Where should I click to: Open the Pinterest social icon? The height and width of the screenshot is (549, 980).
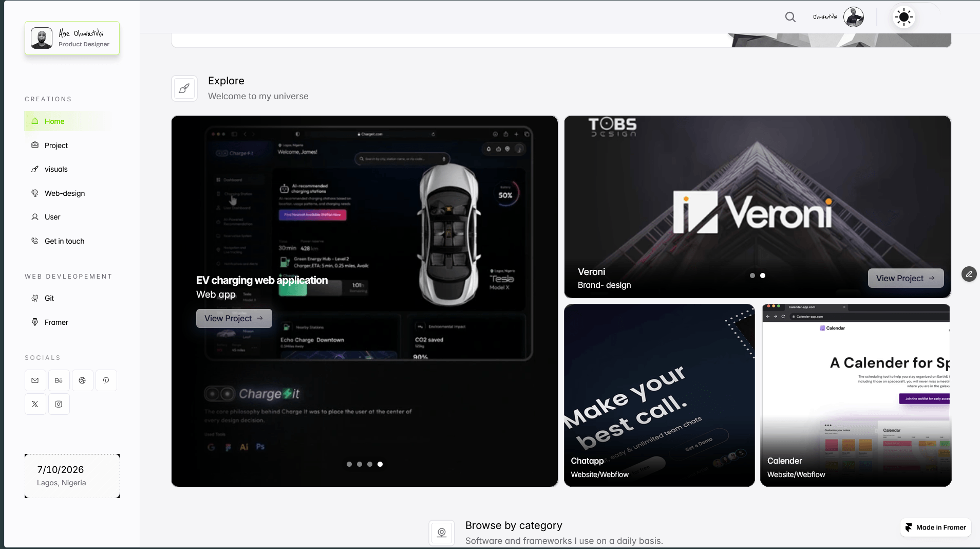(x=106, y=380)
